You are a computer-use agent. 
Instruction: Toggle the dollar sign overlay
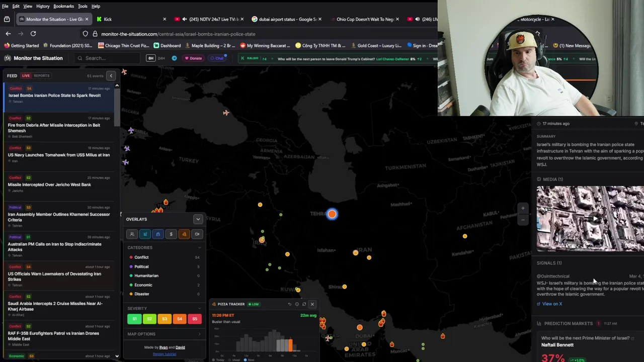click(171, 234)
